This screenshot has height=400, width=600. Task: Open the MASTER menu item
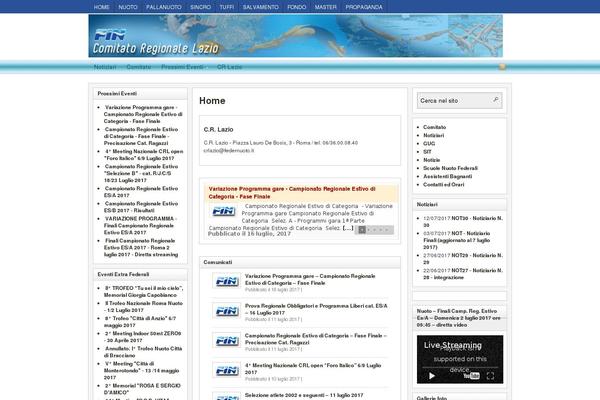pos(326,7)
